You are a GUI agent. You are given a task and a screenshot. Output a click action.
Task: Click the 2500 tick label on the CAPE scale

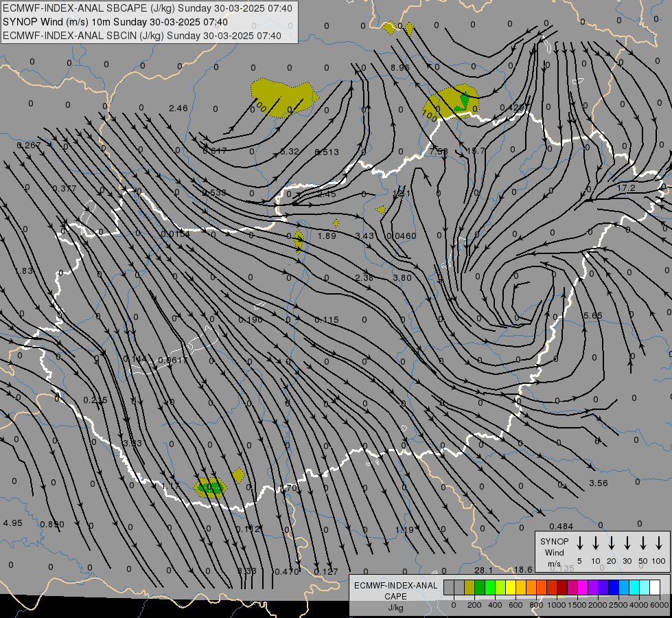click(618, 605)
